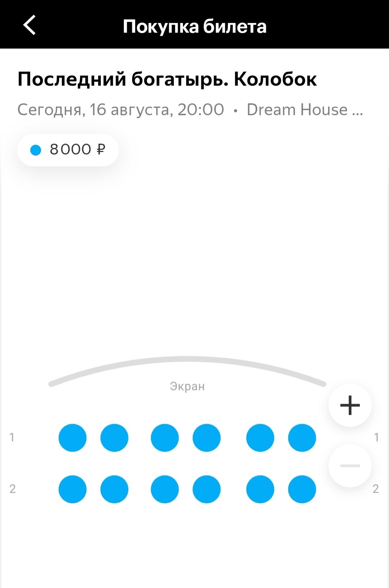
Task: Select the first seat in row 1
Action: tap(72, 438)
